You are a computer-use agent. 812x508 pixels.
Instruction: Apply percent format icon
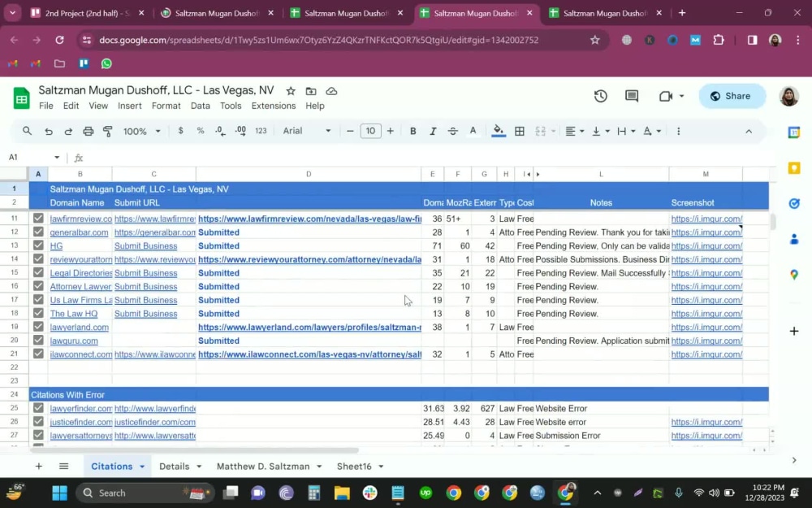click(201, 131)
